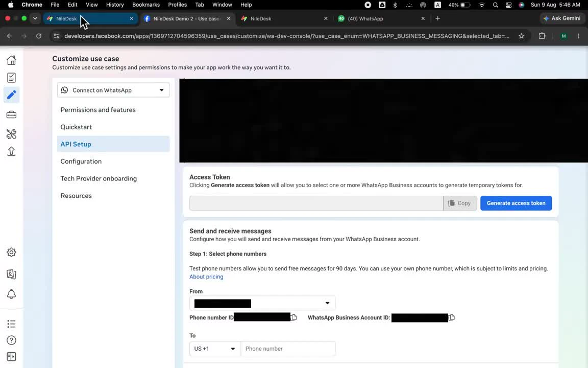The height and width of the screenshot is (368, 588).
Task: Go back to previous page
Action: coord(9,36)
